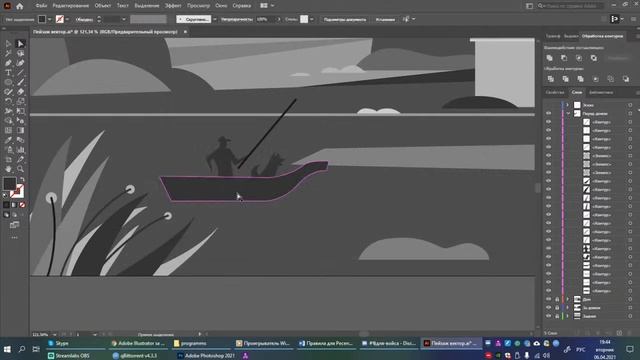Screen dimensions: 640x360
Task: Select the Magic Wand tool
Action: coord(8,53)
